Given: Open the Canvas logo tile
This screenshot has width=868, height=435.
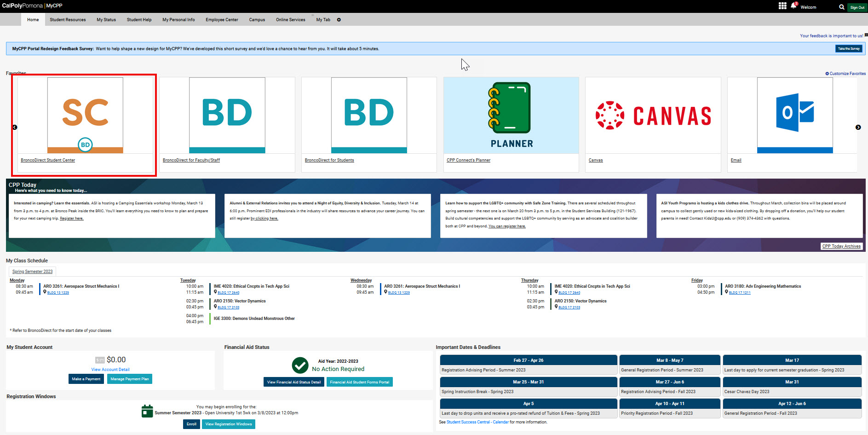Looking at the screenshot, I should tap(653, 115).
